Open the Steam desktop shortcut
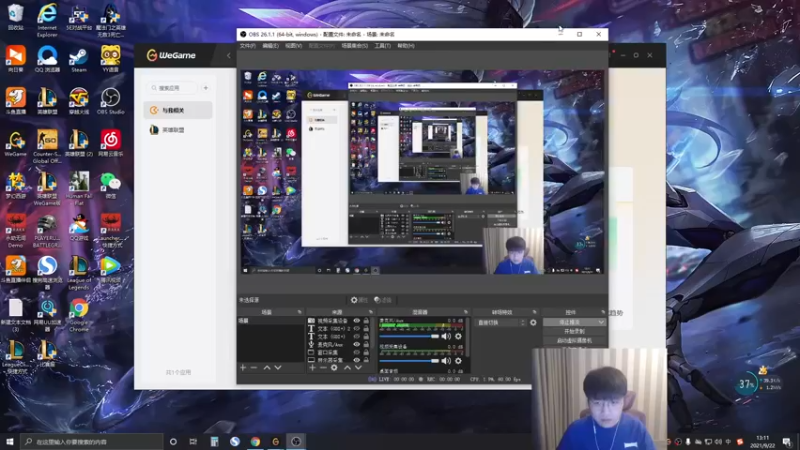The width and height of the screenshot is (800, 450). (79, 59)
